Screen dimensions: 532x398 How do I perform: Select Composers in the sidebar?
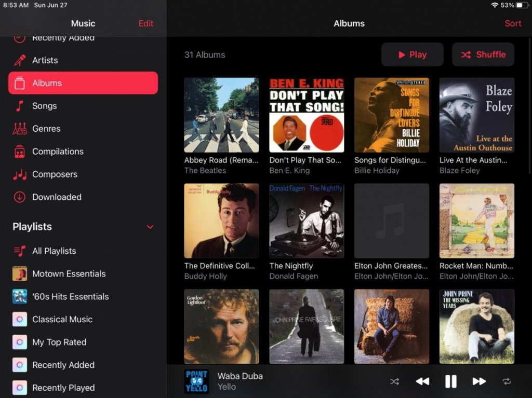83,174
